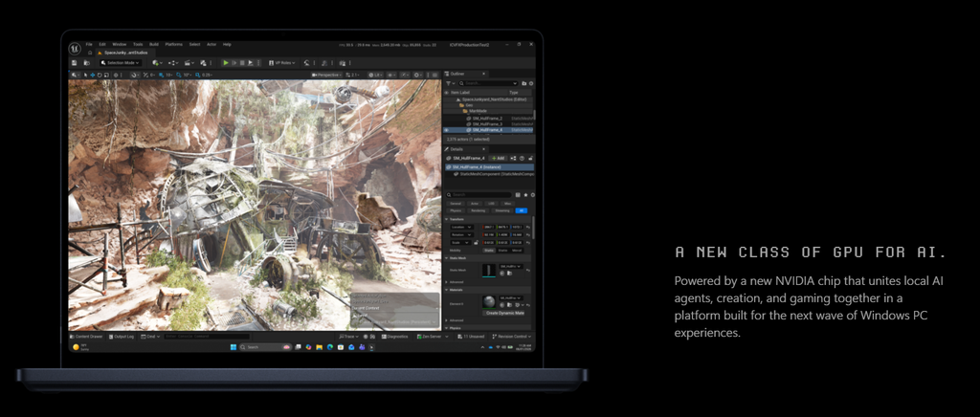
Task: Start Play in Editor with green arrow
Action: [x=226, y=63]
